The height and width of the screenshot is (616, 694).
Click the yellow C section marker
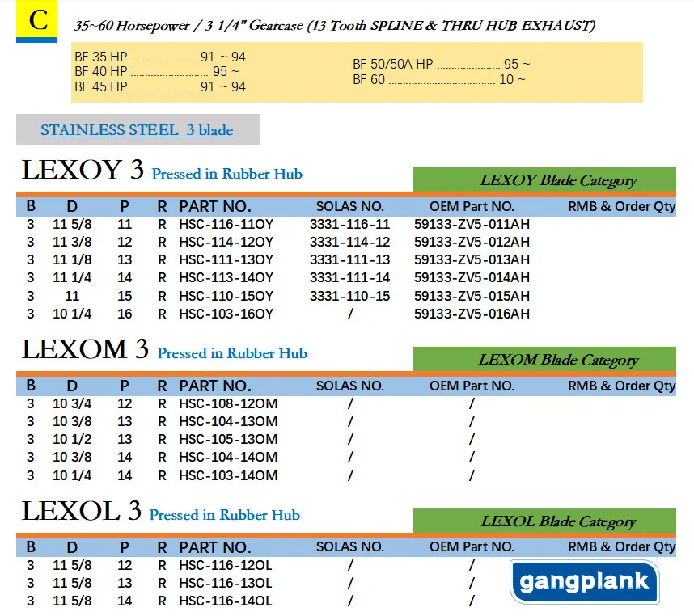[36, 21]
